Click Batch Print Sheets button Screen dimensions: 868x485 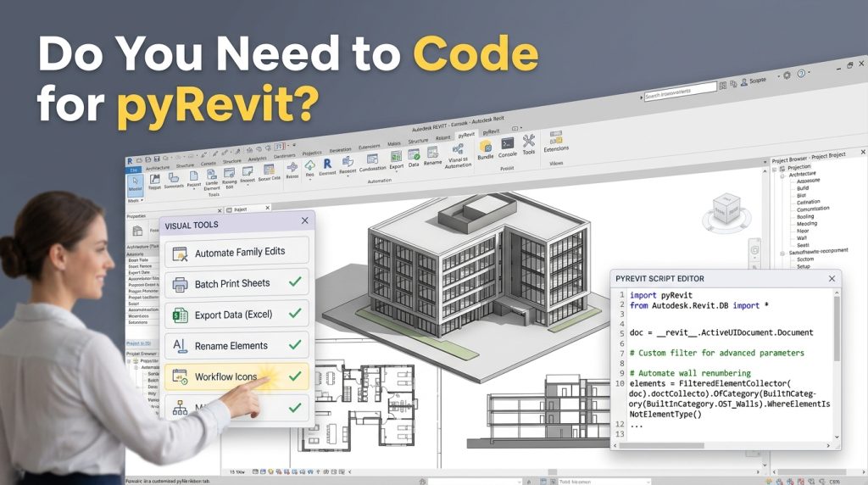pyautogui.click(x=237, y=283)
